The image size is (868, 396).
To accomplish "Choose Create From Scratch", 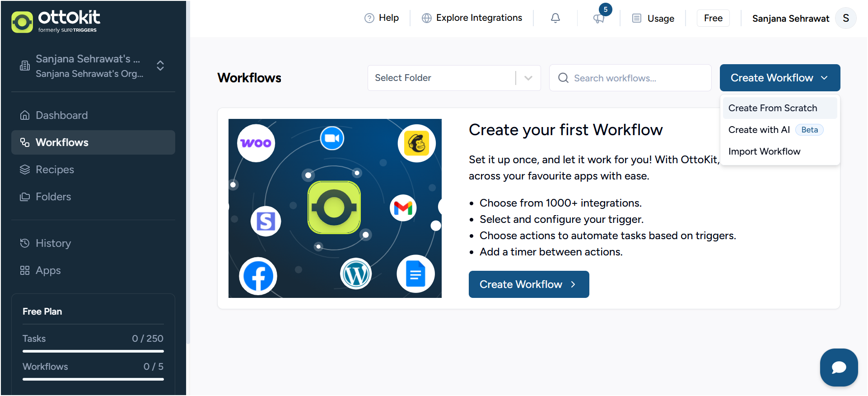I will click(x=780, y=108).
